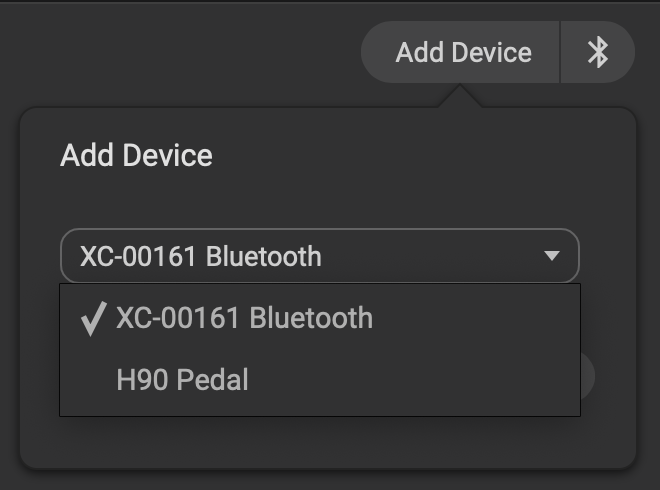Image resolution: width=660 pixels, height=490 pixels.
Task: Close the popup via the Add Device toolbar button
Action: click(463, 52)
